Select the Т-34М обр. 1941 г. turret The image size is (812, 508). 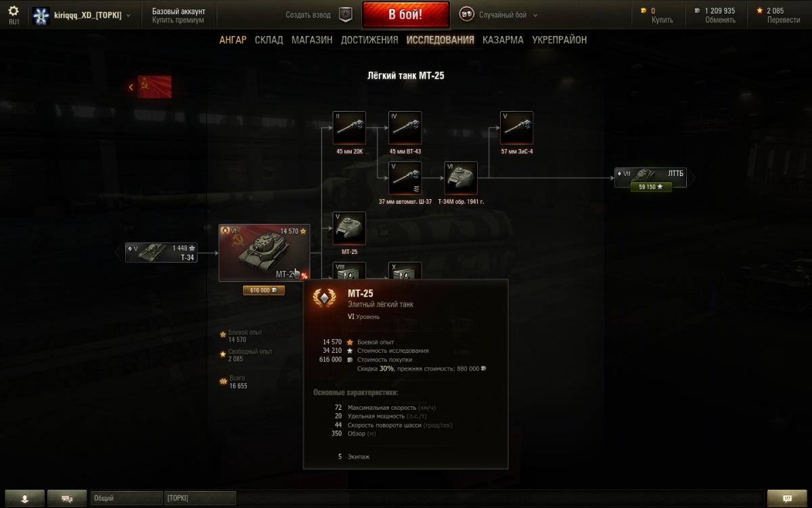[461, 178]
